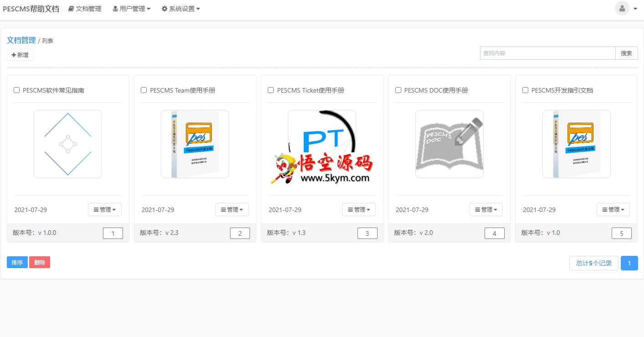The image size is (644, 337).
Task: Click the 搜索 button
Action: click(x=627, y=53)
